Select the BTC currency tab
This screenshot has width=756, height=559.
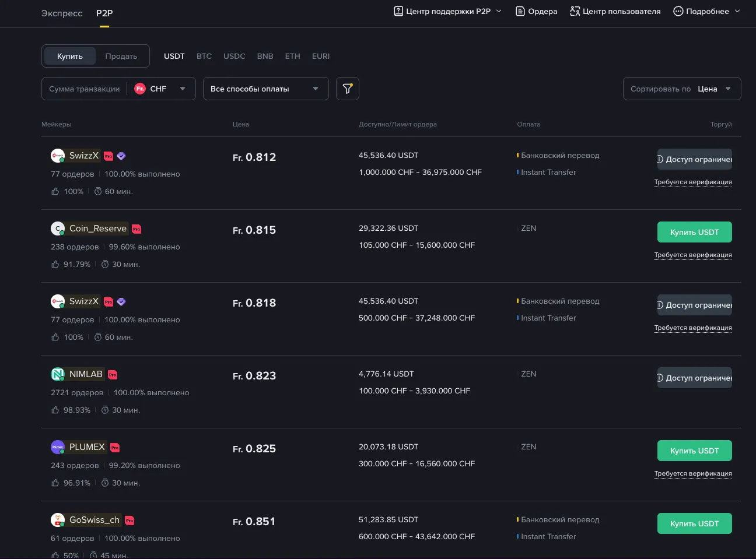pos(204,56)
